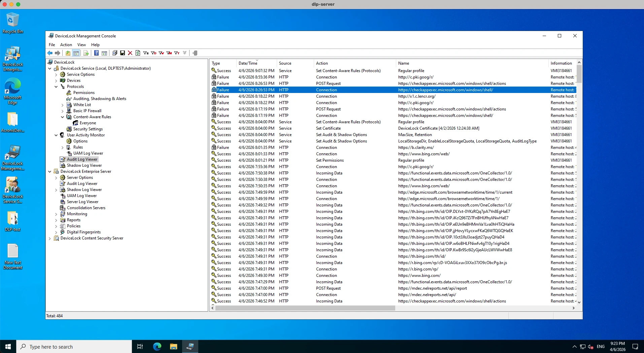Open the View menu

click(x=81, y=44)
